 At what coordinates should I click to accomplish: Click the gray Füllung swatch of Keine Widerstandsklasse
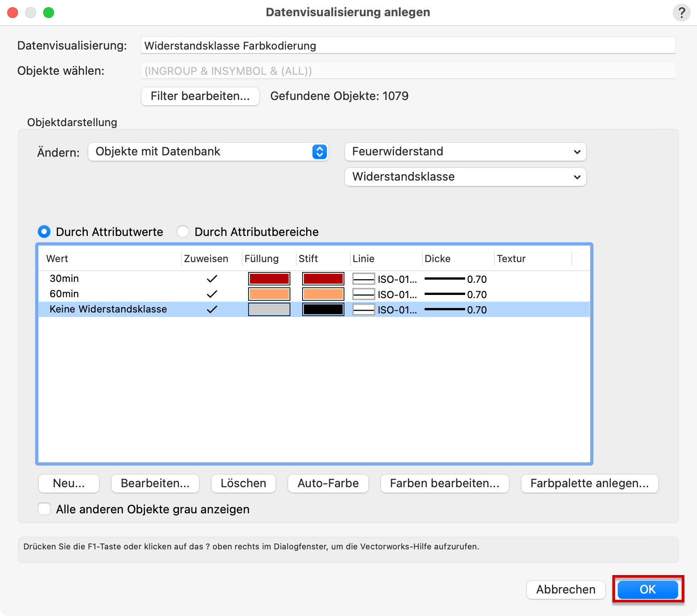269,309
